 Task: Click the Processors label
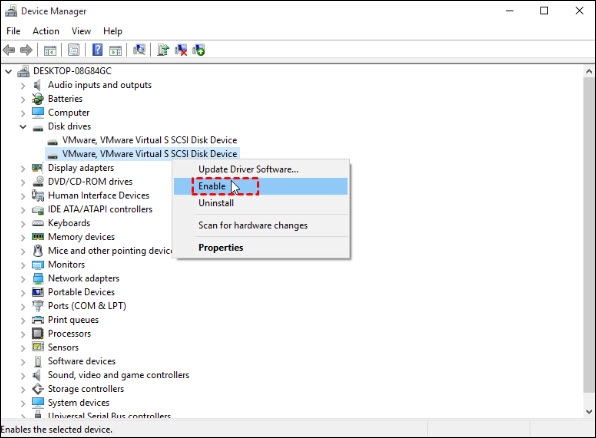click(69, 333)
